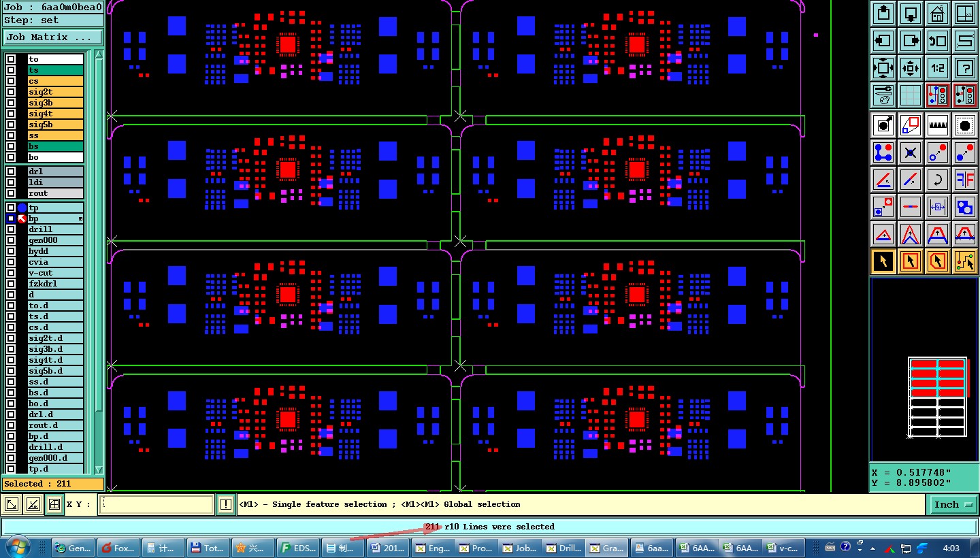Select the bs layer row
The image size is (980, 558).
pyautogui.click(x=56, y=146)
